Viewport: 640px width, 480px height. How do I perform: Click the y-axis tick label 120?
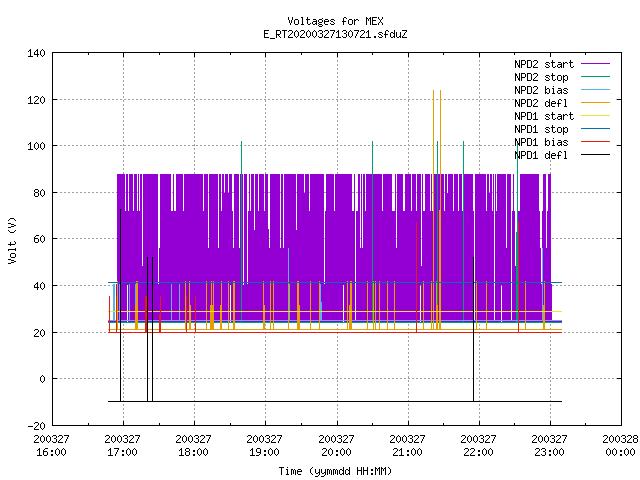point(36,100)
